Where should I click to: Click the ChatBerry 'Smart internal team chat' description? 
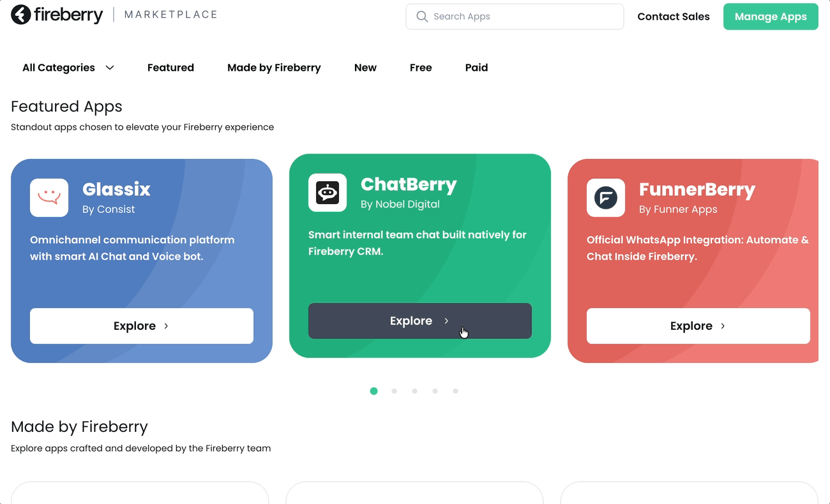418,243
